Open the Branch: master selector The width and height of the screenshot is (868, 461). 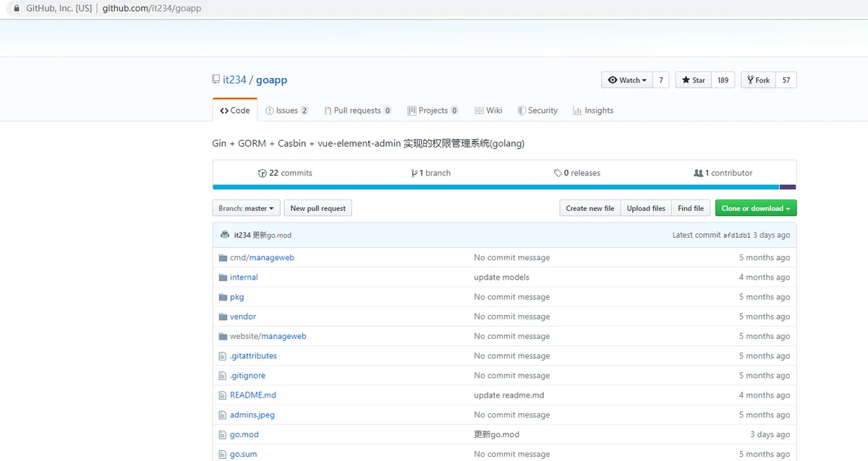click(x=247, y=208)
